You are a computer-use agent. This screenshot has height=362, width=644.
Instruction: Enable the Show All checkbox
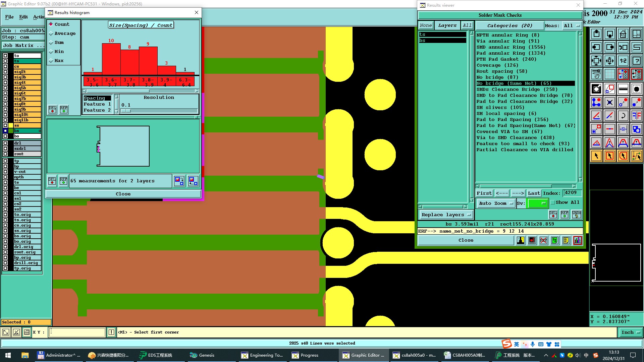click(x=553, y=202)
